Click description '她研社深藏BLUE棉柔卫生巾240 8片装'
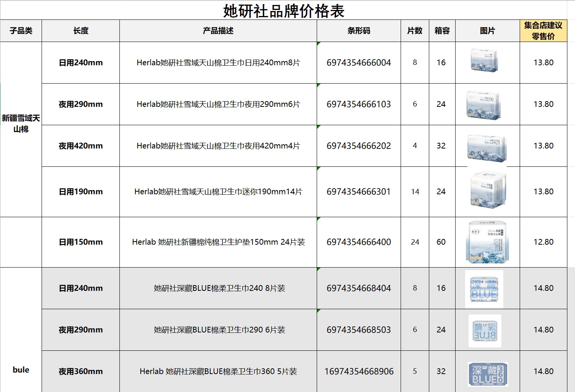 point(218,288)
